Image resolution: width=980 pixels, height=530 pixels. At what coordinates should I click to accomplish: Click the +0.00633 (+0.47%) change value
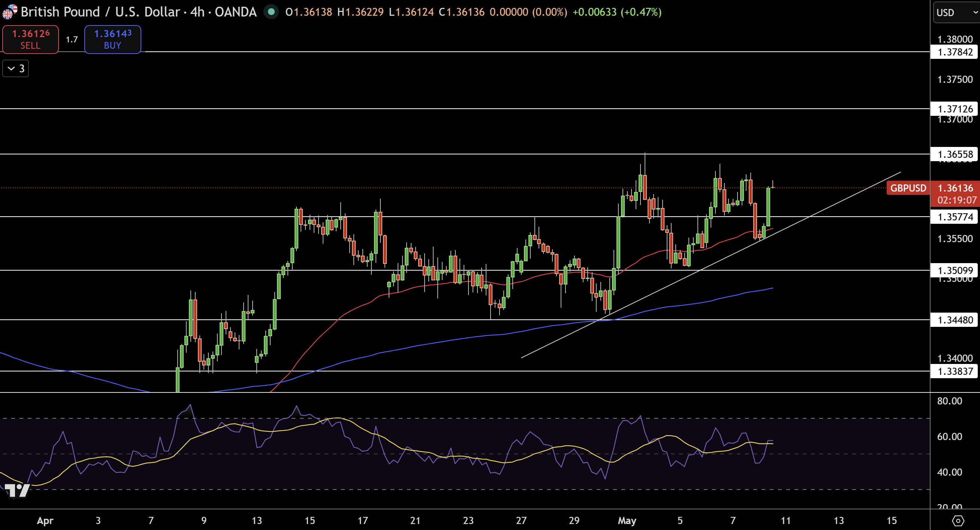617,12
